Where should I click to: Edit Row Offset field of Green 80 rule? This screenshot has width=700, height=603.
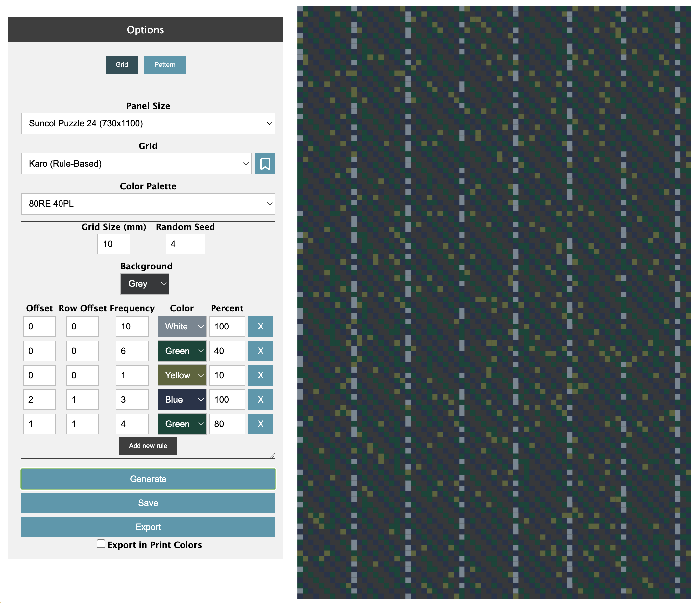pos(83,424)
